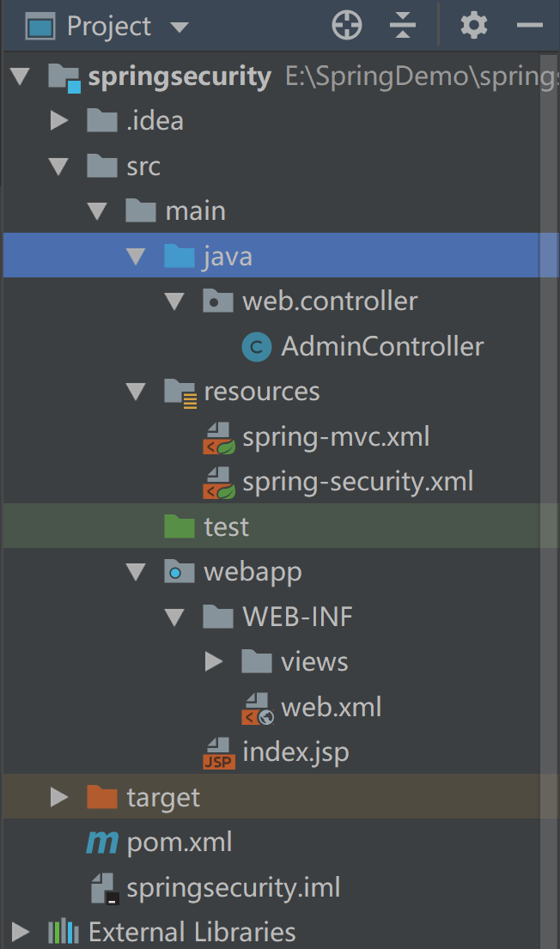Collapse the web.controller package

tap(174, 302)
